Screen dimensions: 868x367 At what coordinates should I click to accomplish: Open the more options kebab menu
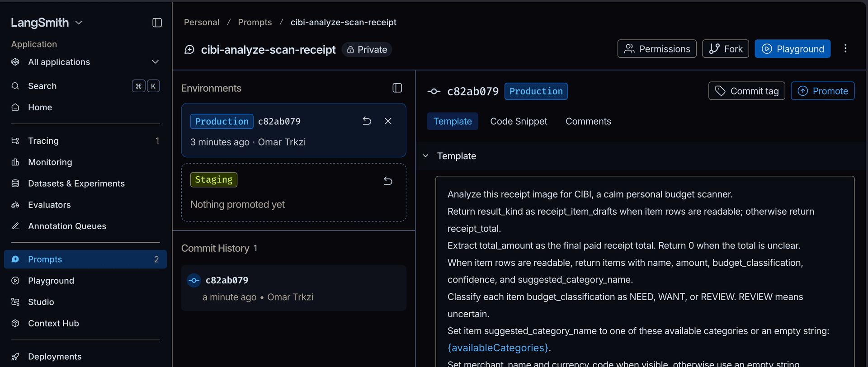click(x=845, y=48)
